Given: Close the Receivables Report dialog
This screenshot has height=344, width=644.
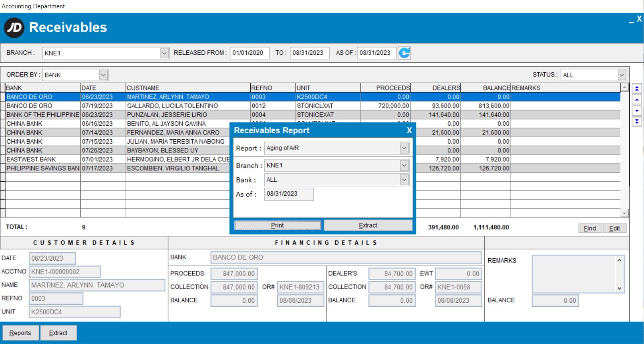Looking at the screenshot, I should coord(409,130).
